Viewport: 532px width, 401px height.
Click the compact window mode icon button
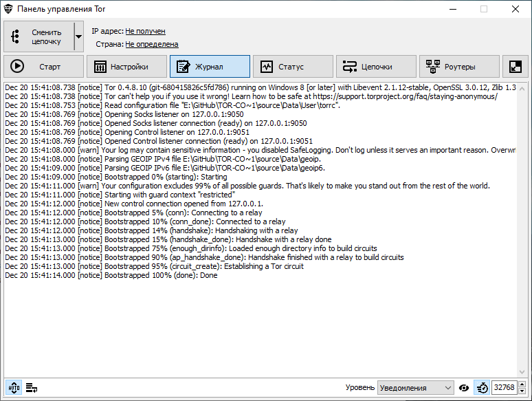(516, 67)
